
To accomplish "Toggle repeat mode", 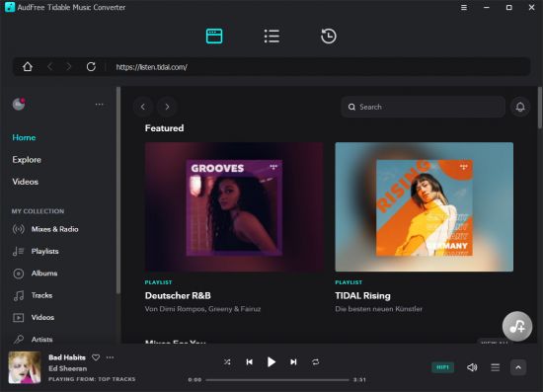I will [316, 361].
